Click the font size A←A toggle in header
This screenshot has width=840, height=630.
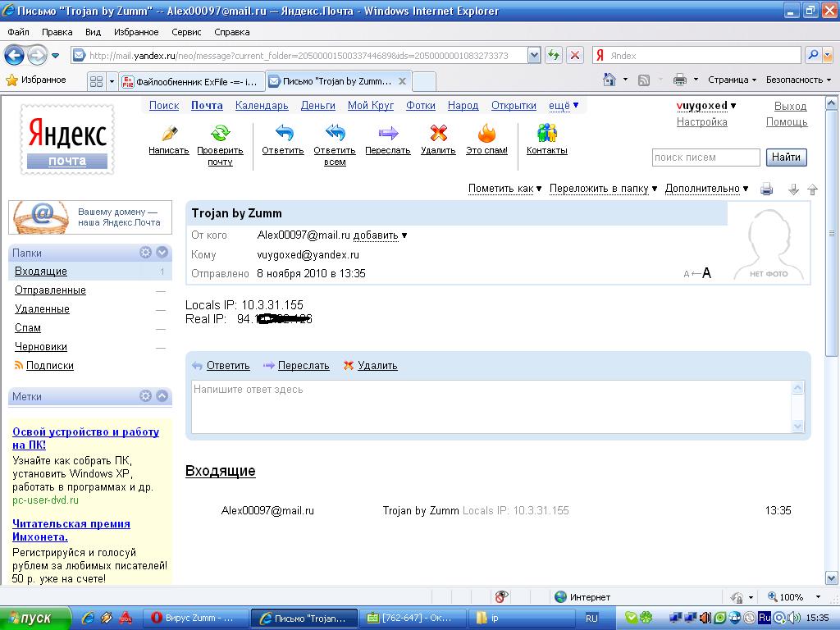coord(697,273)
